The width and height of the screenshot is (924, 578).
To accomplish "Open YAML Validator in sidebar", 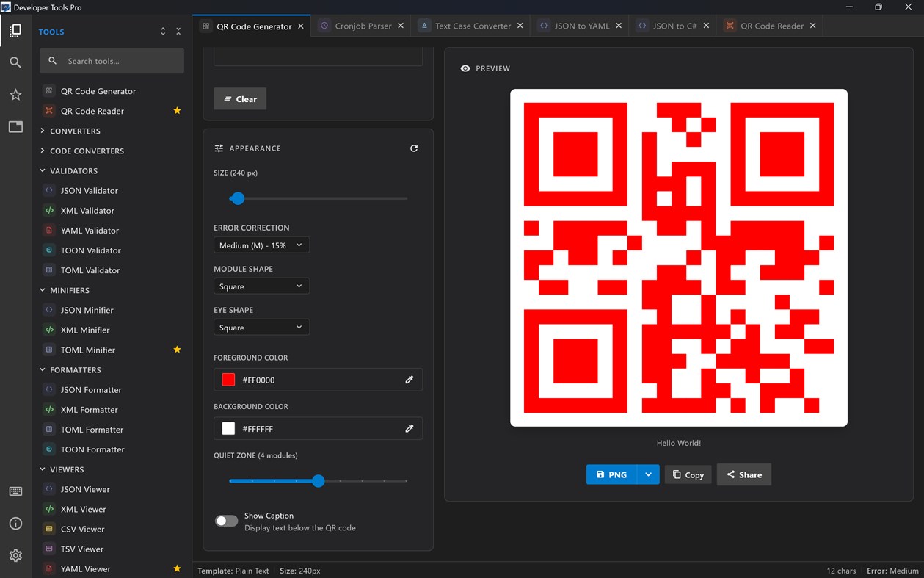I will tap(112, 231).
